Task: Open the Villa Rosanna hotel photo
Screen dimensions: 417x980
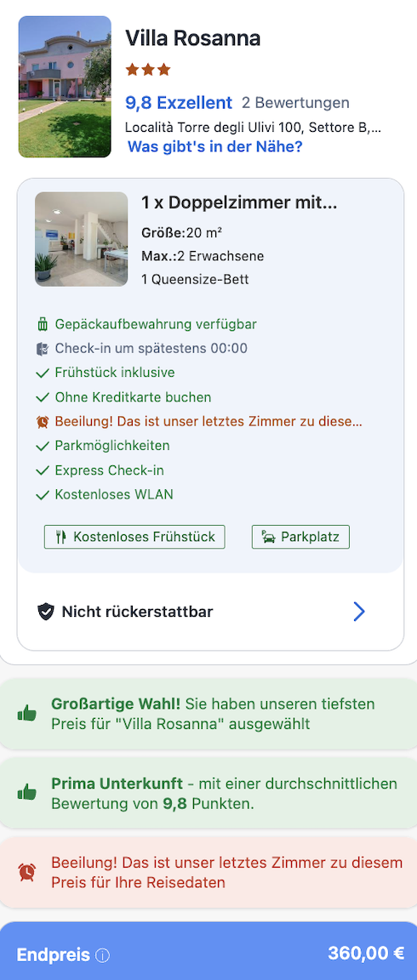Action: (x=65, y=87)
